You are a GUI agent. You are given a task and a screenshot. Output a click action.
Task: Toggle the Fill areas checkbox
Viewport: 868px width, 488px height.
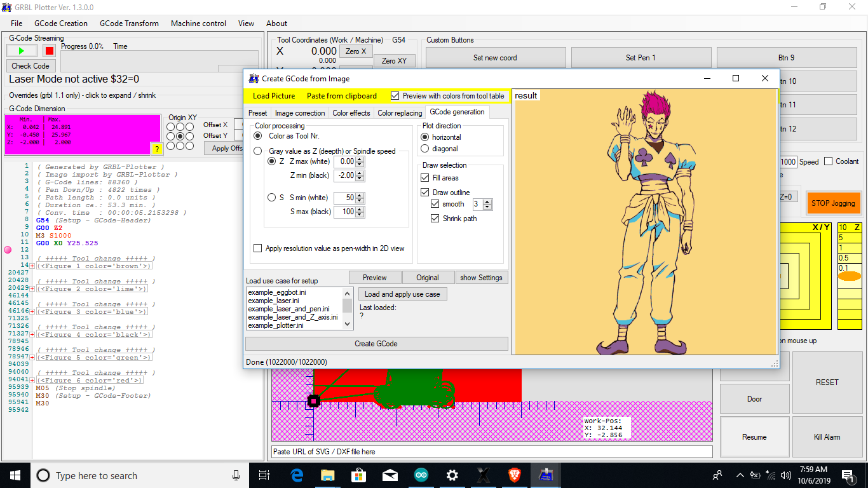426,178
